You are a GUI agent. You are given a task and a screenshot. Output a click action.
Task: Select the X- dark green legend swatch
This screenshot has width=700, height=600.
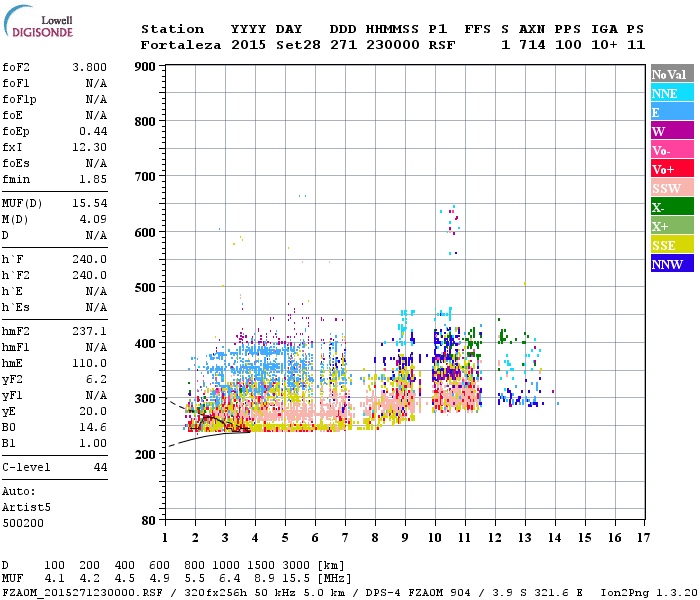click(672, 207)
